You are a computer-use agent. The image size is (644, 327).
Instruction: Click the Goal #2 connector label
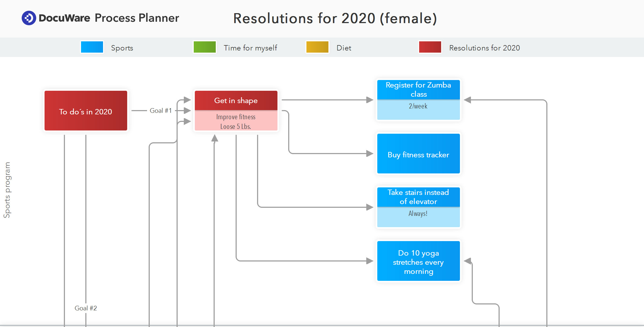click(x=86, y=308)
